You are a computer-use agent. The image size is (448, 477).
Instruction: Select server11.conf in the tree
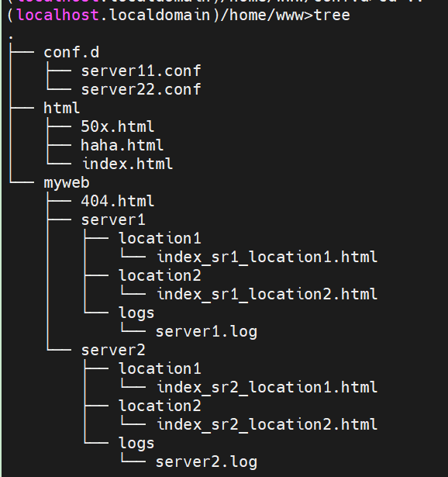(141, 71)
